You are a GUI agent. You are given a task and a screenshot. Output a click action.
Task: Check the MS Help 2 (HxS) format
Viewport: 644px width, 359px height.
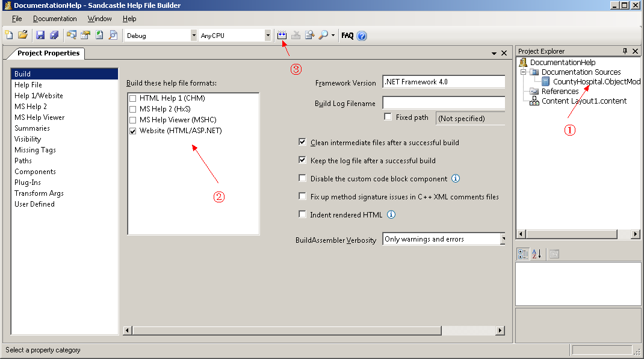pos(132,109)
